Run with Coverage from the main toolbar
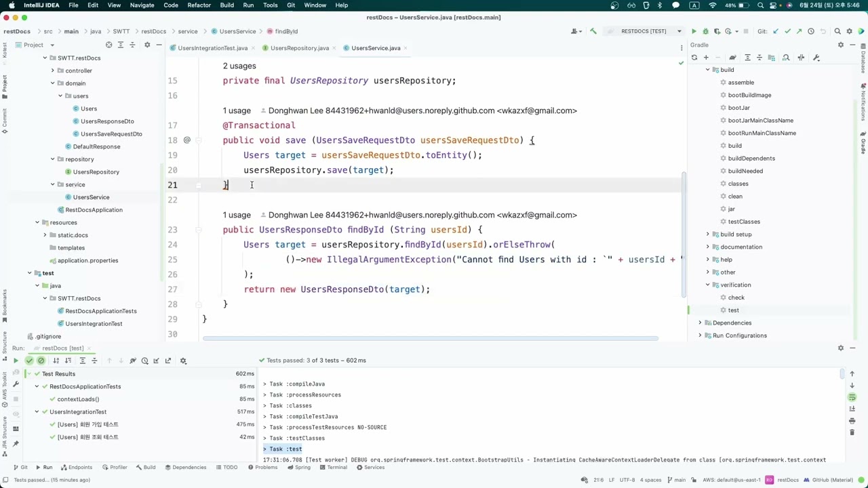 [x=717, y=31]
